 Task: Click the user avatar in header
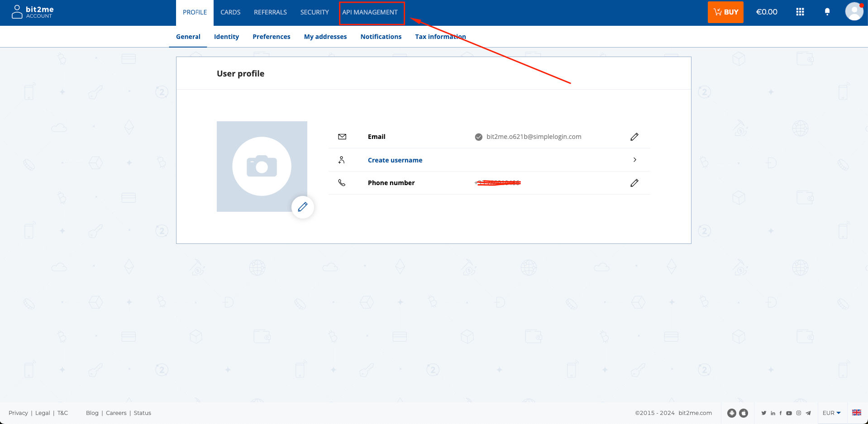[x=854, y=12]
